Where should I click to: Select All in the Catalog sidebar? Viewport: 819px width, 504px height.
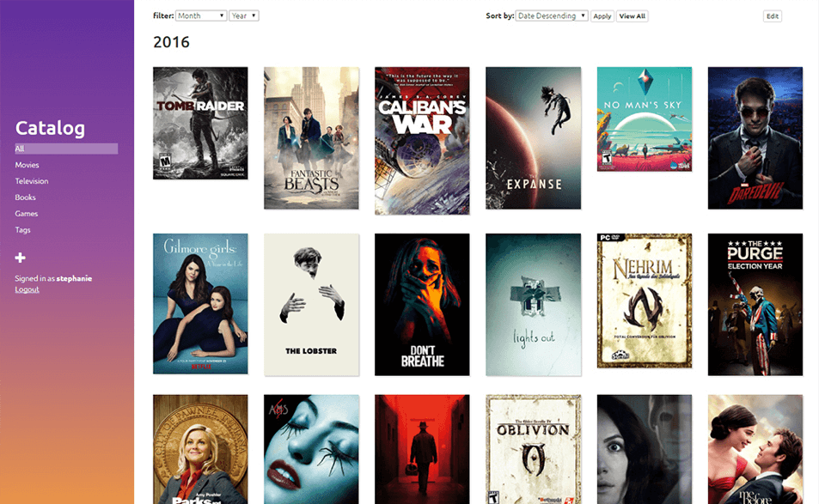pyautogui.click(x=66, y=149)
